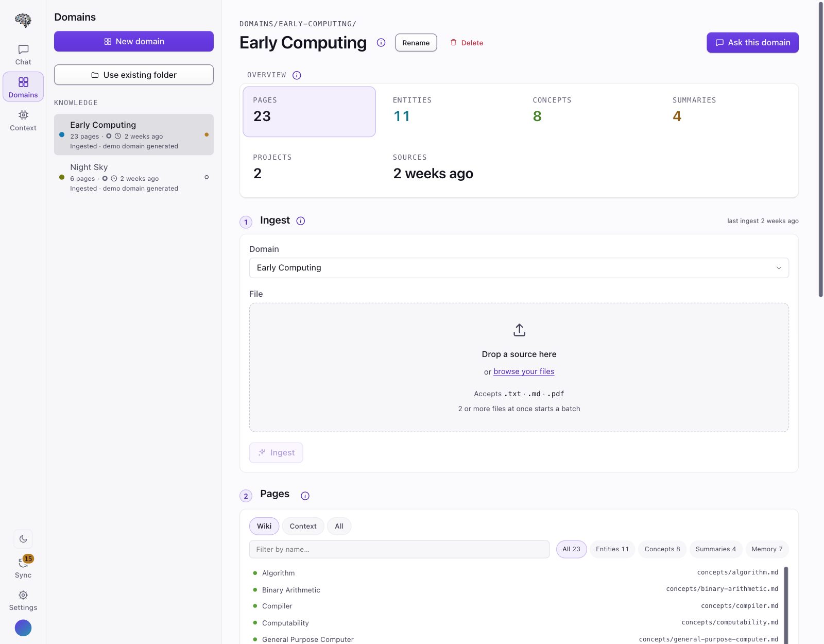The height and width of the screenshot is (644, 824).
Task: Open the Domains section
Action: click(x=23, y=87)
